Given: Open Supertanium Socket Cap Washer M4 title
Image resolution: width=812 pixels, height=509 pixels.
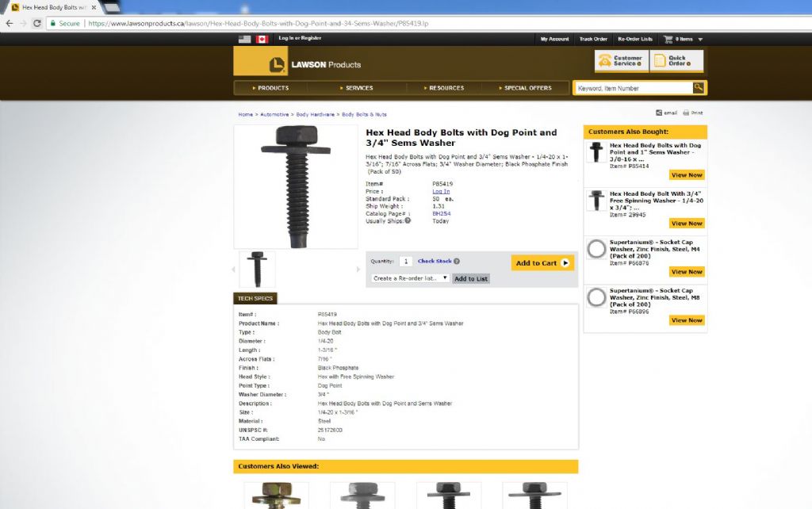Looking at the screenshot, I should 654,249.
